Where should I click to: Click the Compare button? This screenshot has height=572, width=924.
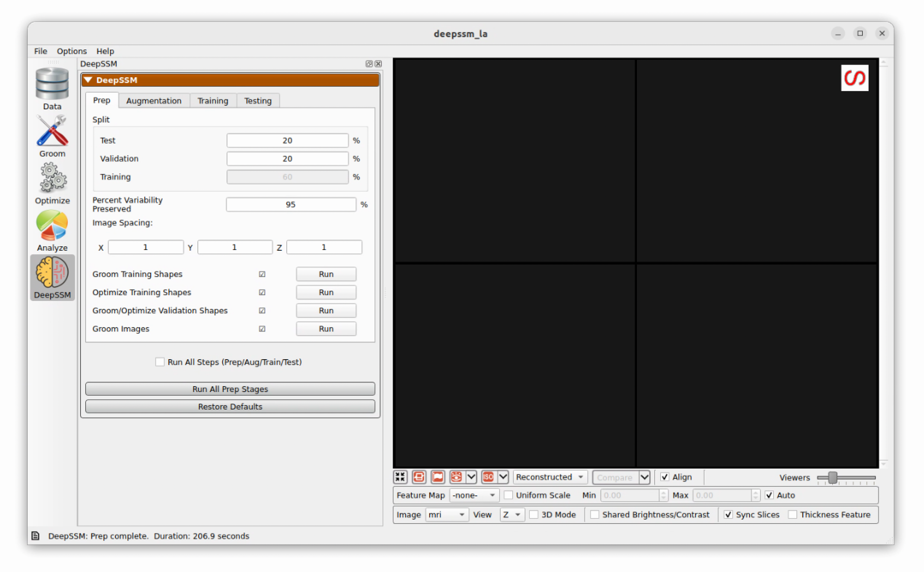click(x=616, y=477)
